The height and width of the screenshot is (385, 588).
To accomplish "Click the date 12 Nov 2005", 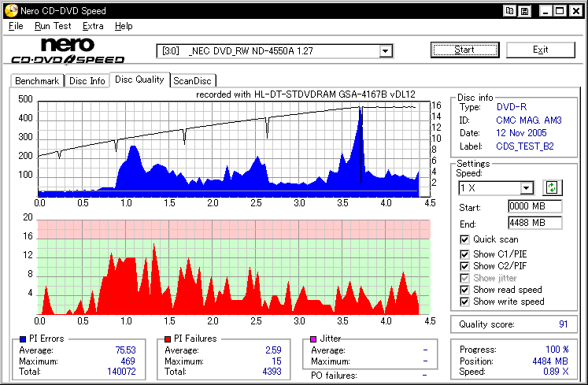I will pyautogui.click(x=521, y=133).
